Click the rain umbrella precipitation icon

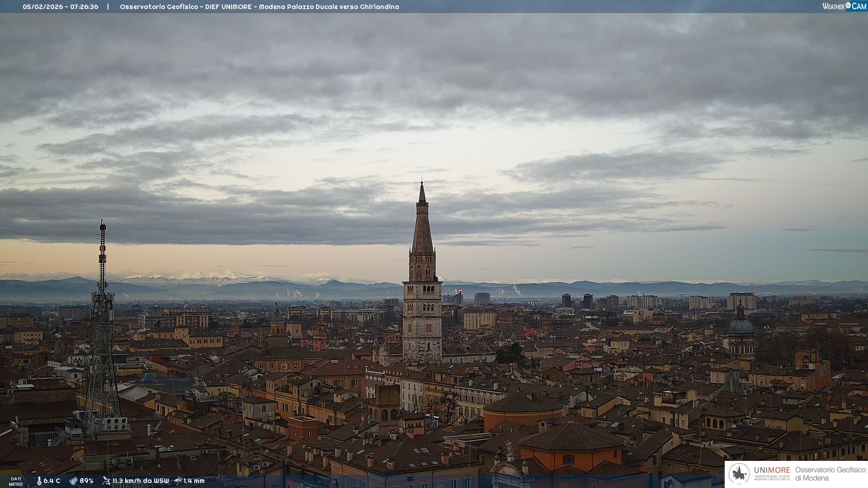point(178,481)
